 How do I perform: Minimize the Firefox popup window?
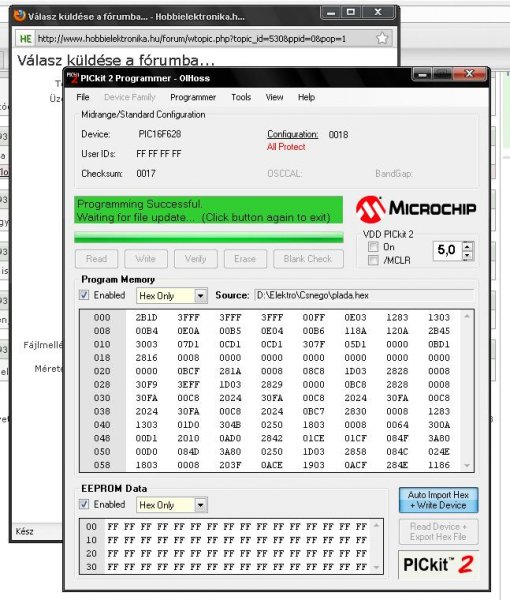click(331, 13)
